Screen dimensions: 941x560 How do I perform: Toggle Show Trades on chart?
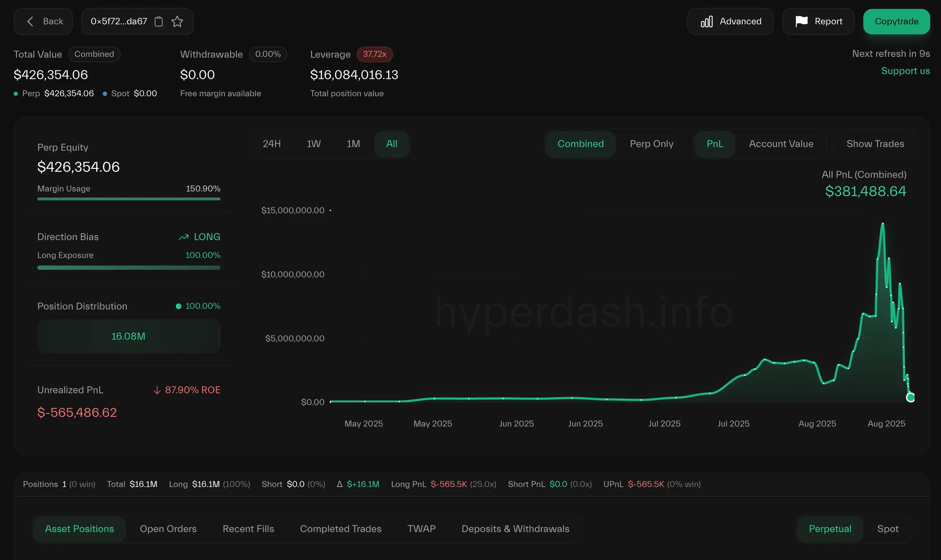pyautogui.click(x=875, y=144)
